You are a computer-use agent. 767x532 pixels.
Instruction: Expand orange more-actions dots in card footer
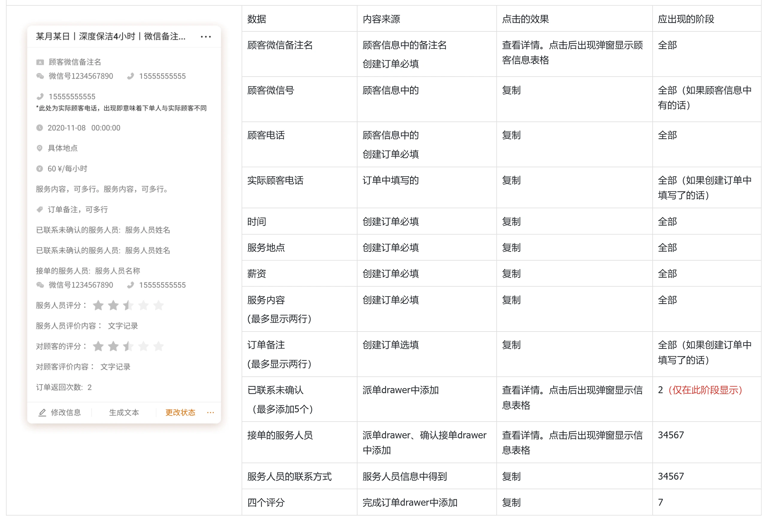pyautogui.click(x=210, y=412)
